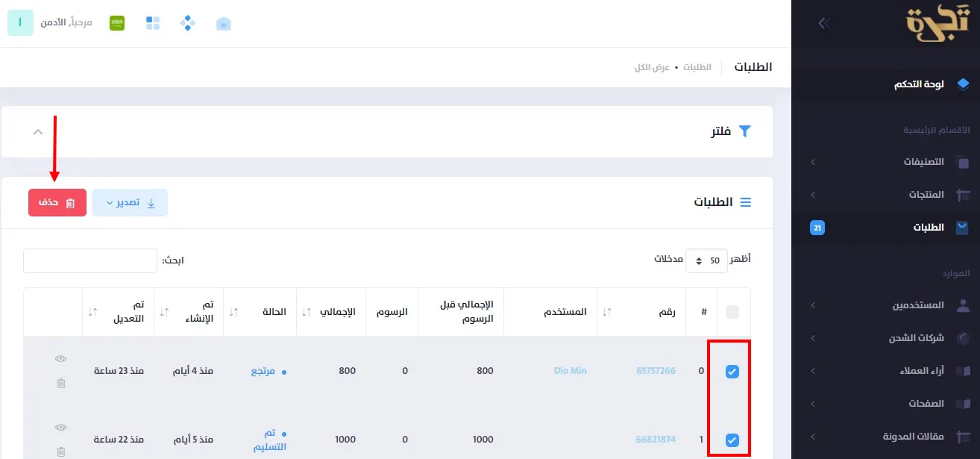Click inside the ابحث search field

(x=89, y=260)
